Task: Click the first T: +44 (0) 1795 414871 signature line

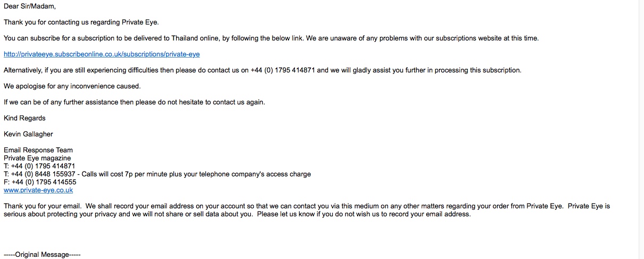Action: (39, 166)
